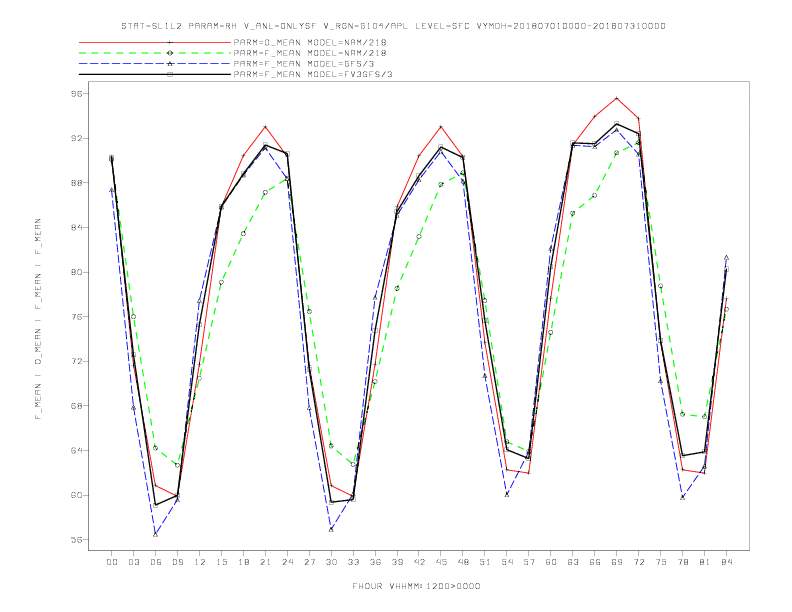Click the 84 tick on the x-axis
This screenshot has width=792, height=612.
tap(727, 562)
